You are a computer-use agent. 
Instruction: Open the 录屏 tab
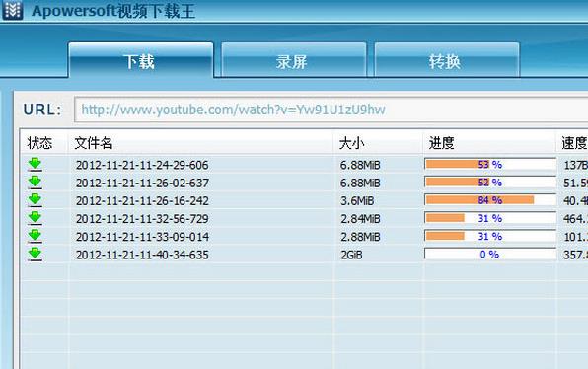coord(294,61)
